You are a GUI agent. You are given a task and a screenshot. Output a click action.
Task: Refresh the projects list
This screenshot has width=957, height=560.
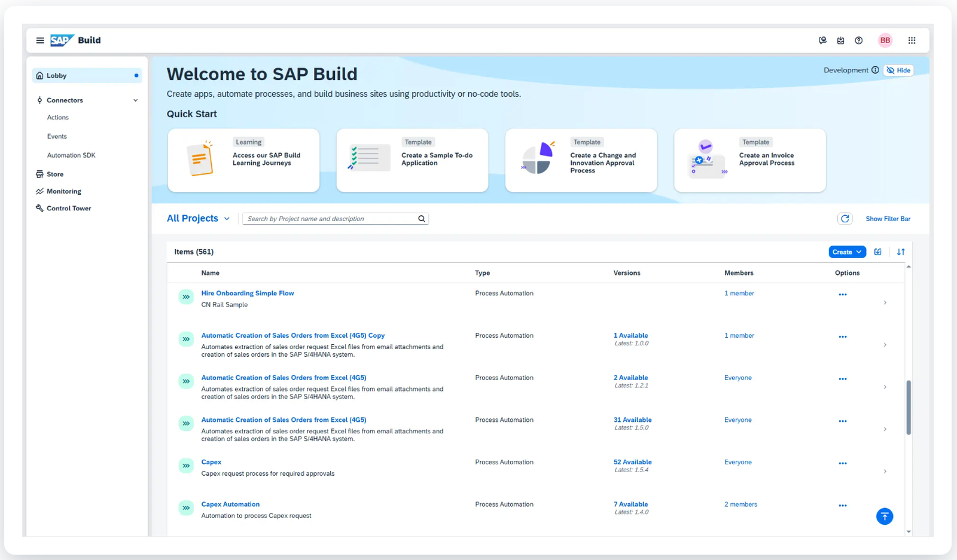[x=845, y=219]
